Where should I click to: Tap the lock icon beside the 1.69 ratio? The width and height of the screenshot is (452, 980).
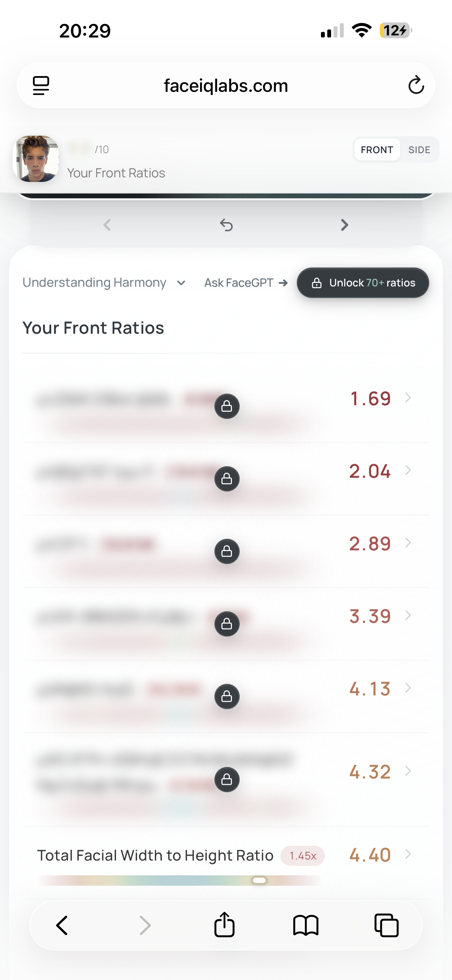click(x=227, y=406)
